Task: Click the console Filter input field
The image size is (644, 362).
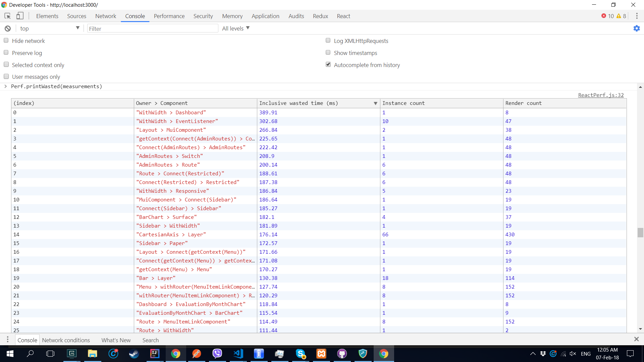Action: pyautogui.click(x=153, y=28)
